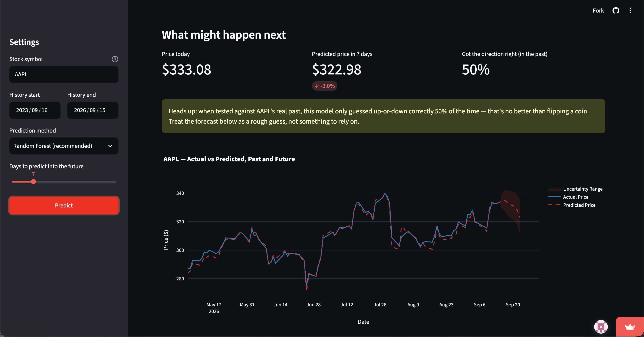Open the History start date picker

pyautogui.click(x=35, y=110)
